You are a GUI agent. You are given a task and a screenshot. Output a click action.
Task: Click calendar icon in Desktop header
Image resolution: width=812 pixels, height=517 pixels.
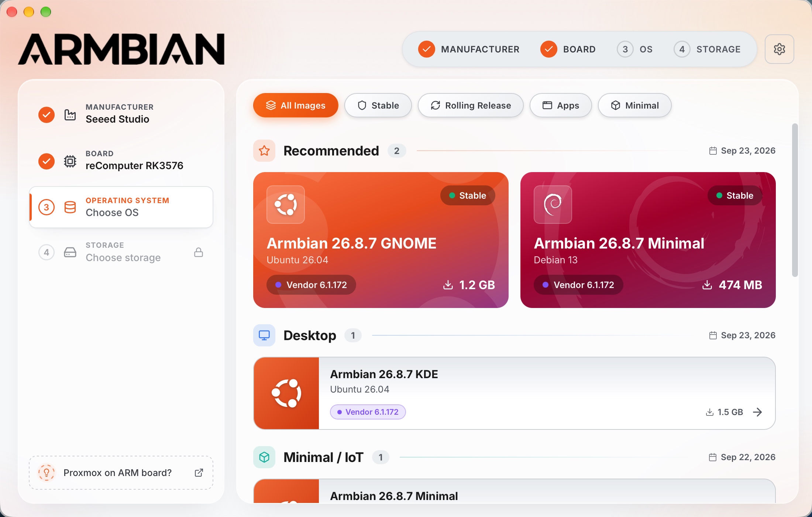click(713, 335)
